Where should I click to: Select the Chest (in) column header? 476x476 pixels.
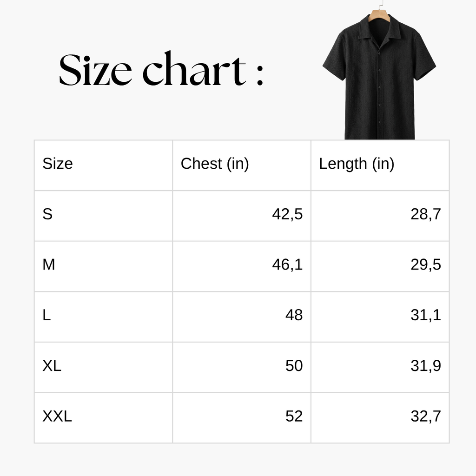pos(215,164)
